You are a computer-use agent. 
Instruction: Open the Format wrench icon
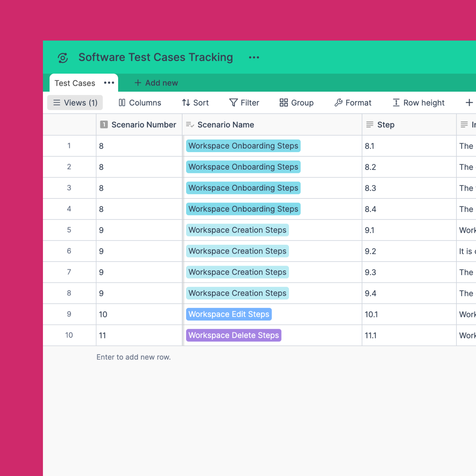(338, 103)
